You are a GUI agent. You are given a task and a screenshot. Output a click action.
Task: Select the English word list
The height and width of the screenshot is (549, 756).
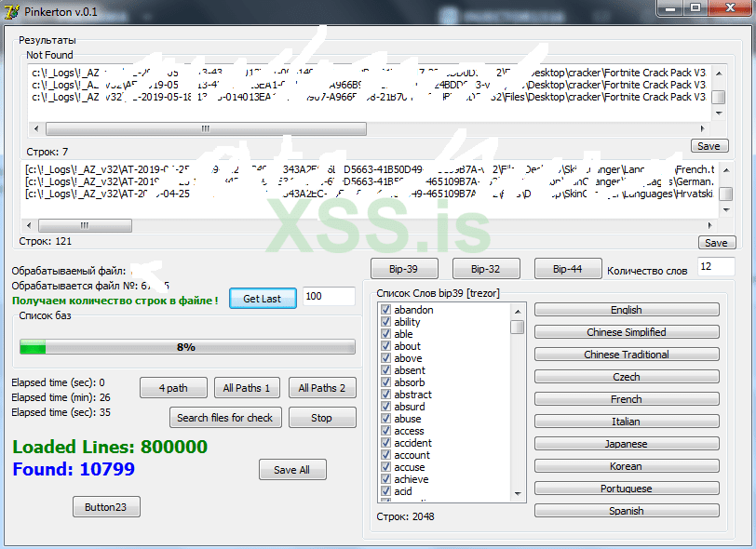627,310
